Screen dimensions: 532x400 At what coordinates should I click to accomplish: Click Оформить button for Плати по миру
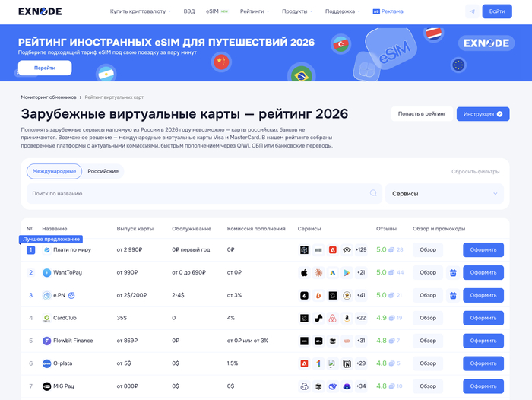tap(483, 250)
